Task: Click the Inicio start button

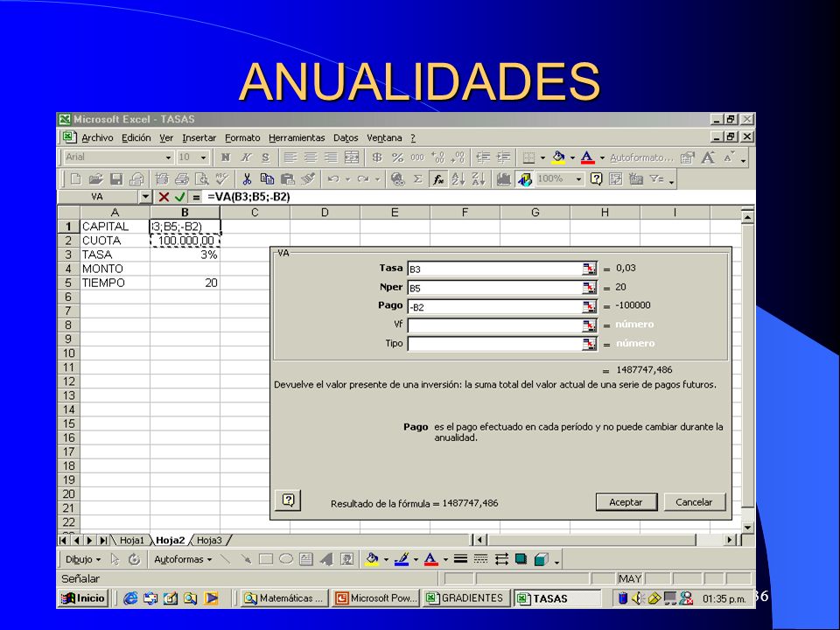Action: click(x=83, y=598)
